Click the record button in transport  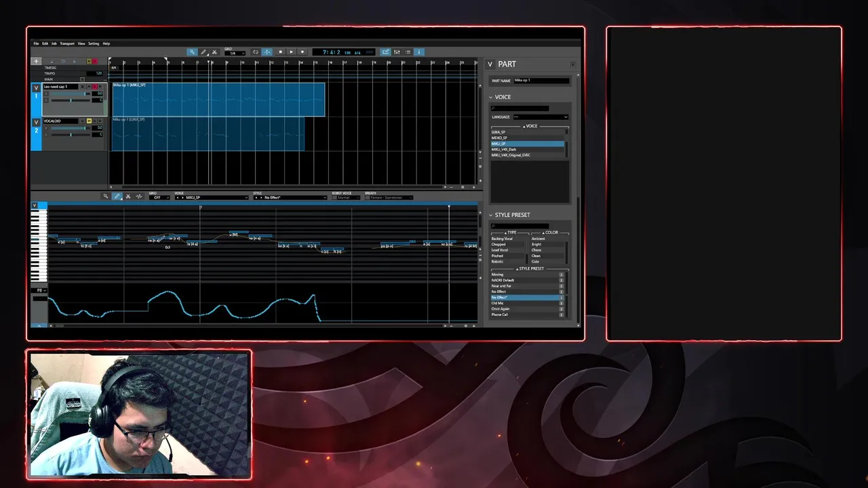pyautogui.click(x=302, y=52)
